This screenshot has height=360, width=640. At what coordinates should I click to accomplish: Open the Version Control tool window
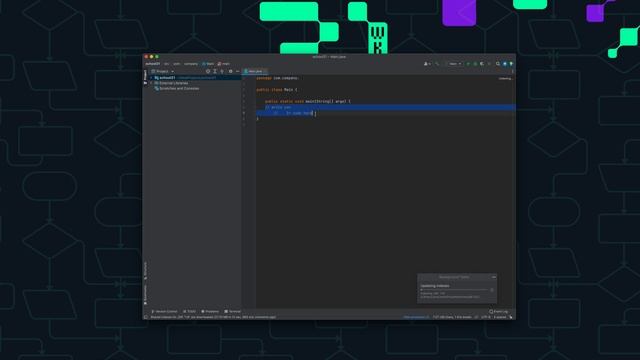164,311
